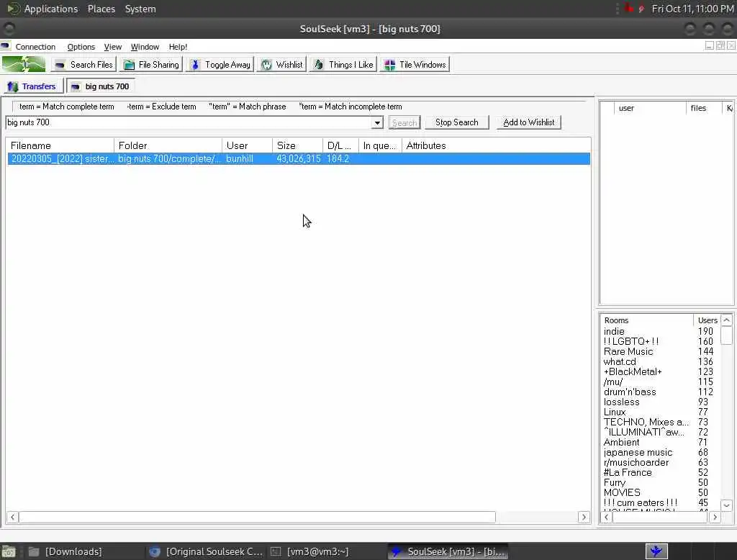Viewport: 737px width, 560px height.
Task: Open the Connection menu
Action: pos(35,47)
